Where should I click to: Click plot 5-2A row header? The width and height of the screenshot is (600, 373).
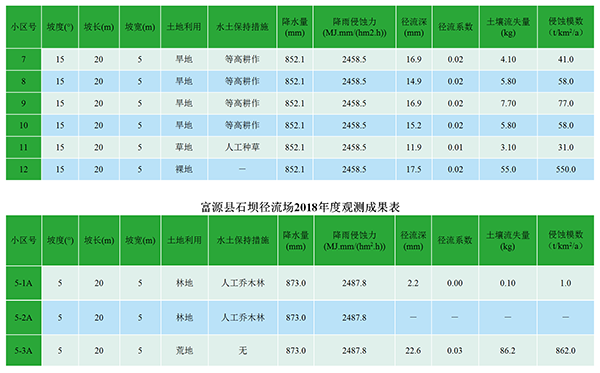point(24,317)
